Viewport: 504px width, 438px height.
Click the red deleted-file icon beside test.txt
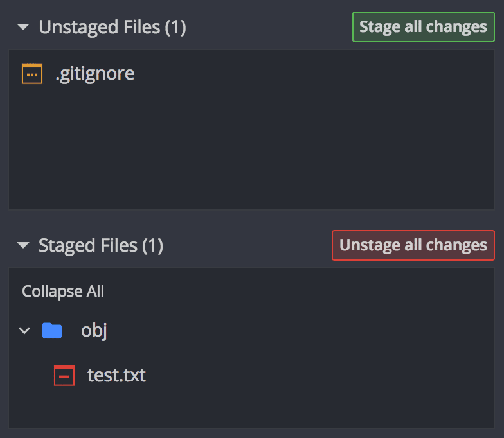(x=64, y=376)
